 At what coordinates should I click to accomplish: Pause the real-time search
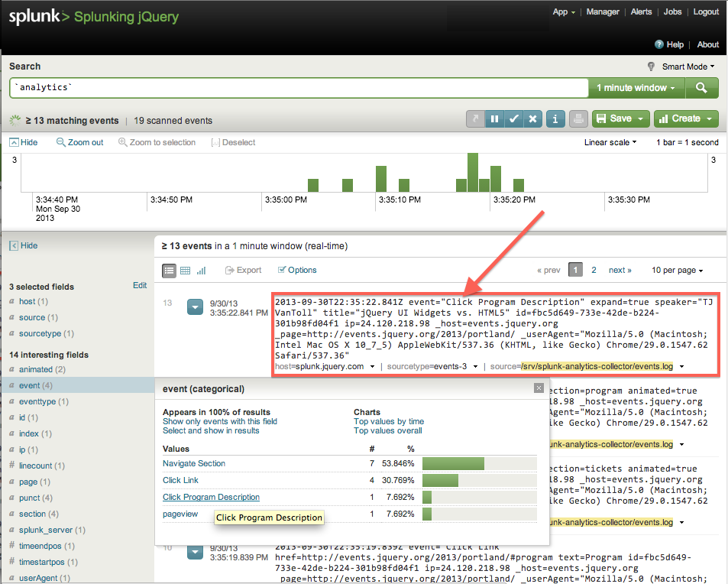494,119
